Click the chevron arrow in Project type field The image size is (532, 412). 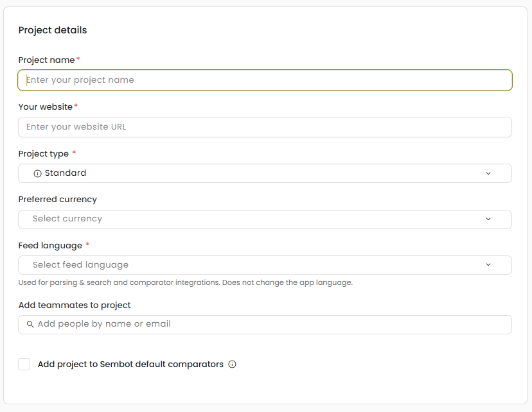click(x=488, y=173)
